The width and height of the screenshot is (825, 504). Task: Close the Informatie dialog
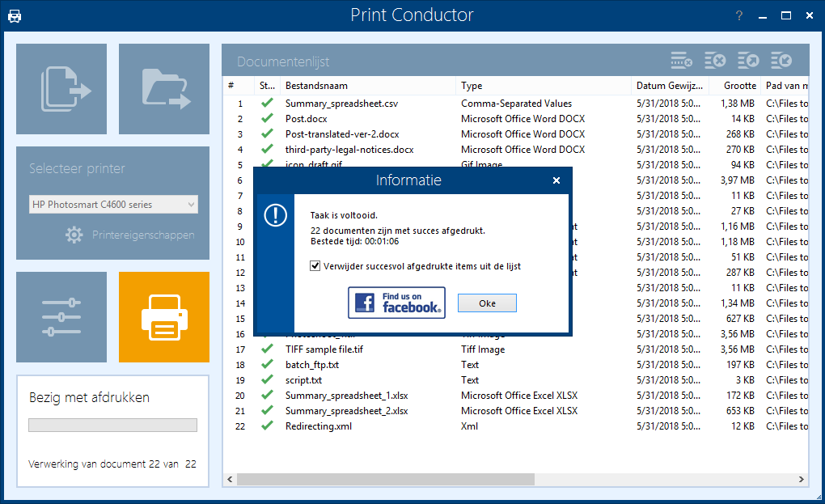556,180
